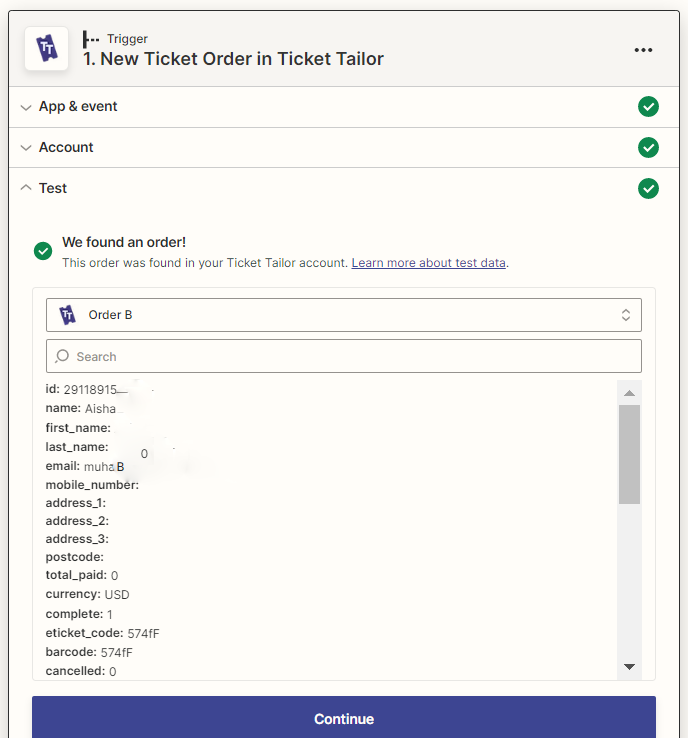Open the Order B record dropdown
688x738 pixels.
[344, 315]
